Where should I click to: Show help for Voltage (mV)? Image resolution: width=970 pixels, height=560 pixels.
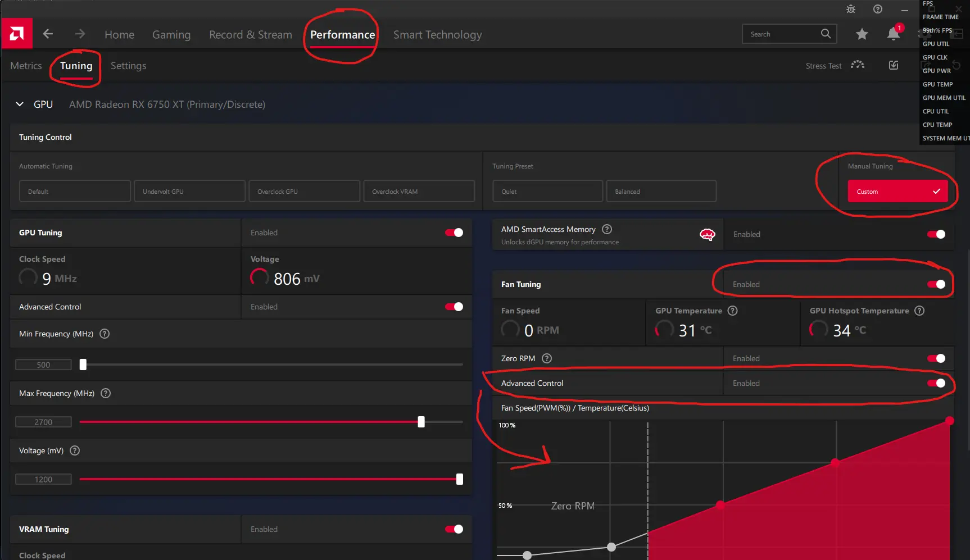75,450
